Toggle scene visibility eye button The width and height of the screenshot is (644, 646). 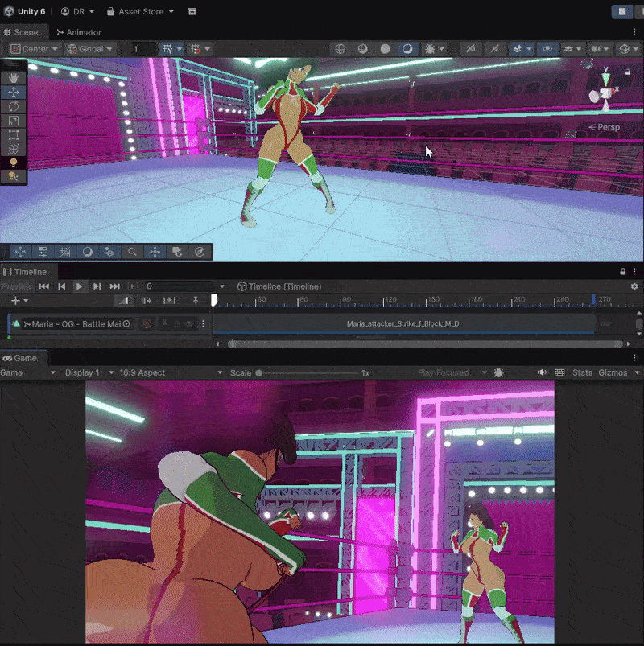(547, 49)
